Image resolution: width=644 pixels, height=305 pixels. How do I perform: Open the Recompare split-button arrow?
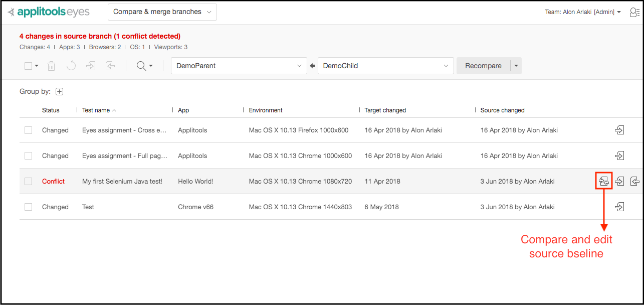click(516, 66)
